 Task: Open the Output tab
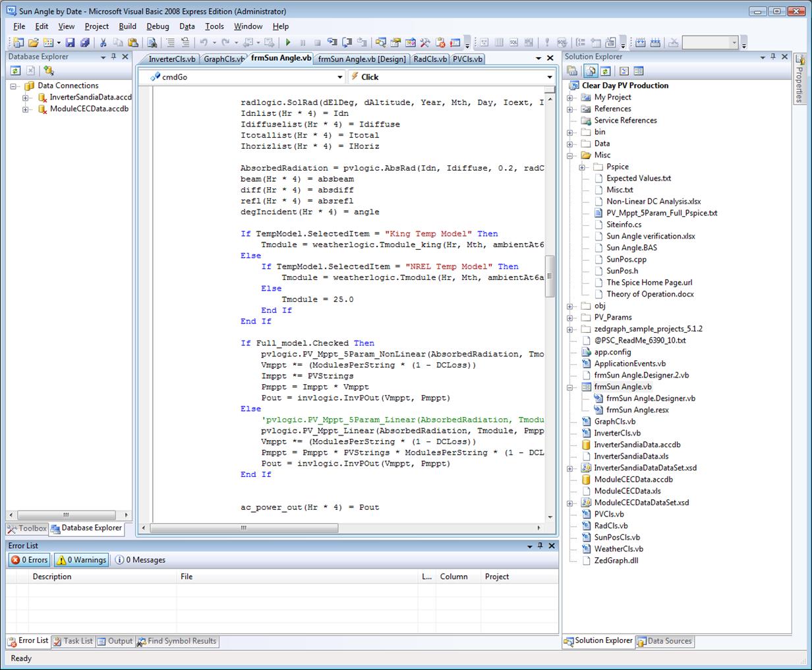115,641
